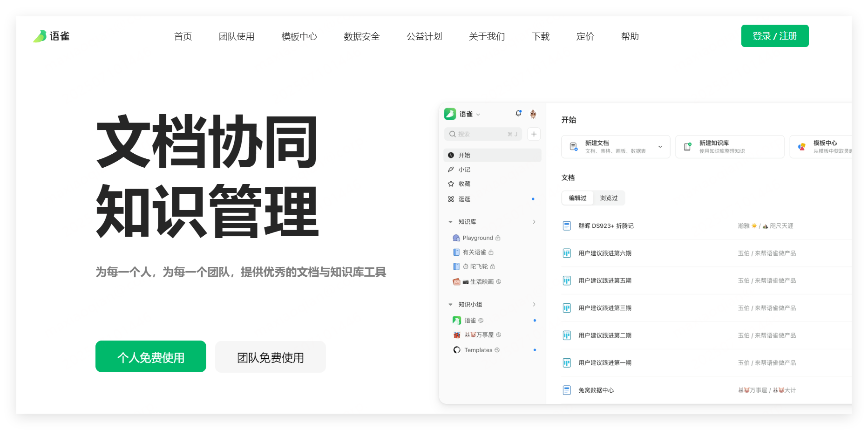Viewport: 868px width, 430px height.
Task: Click the star icon for 收藏
Action: tap(451, 184)
